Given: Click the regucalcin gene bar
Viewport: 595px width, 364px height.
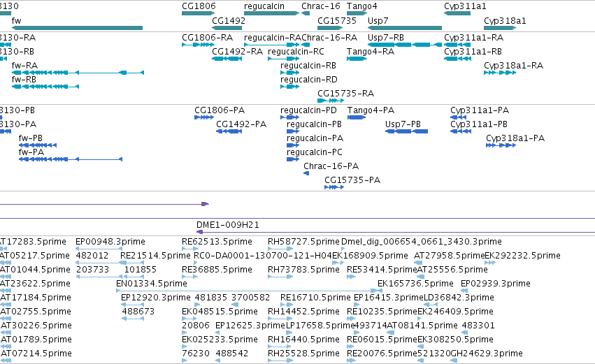Looking at the screenshot, I should 271,14.
